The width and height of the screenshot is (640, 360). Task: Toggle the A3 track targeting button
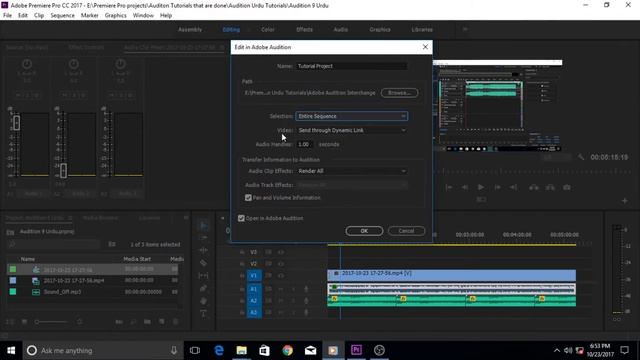(254, 313)
